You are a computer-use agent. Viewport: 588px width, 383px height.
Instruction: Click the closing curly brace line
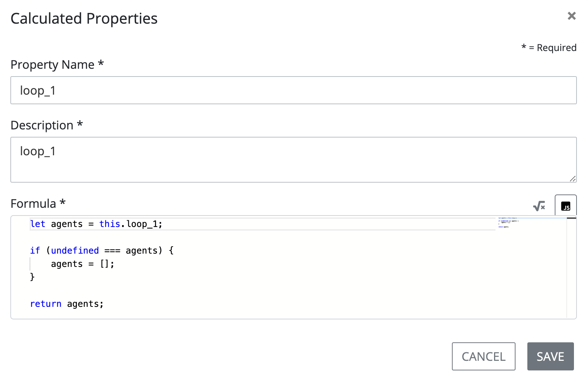(x=33, y=277)
